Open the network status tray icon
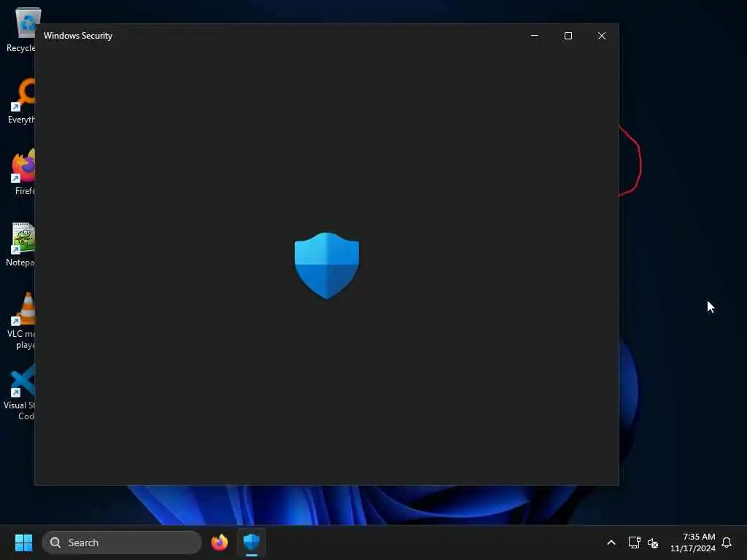 tap(634, 542)
